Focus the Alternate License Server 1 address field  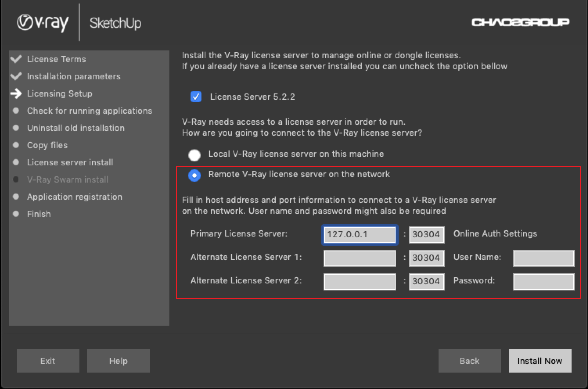point(360,258)
